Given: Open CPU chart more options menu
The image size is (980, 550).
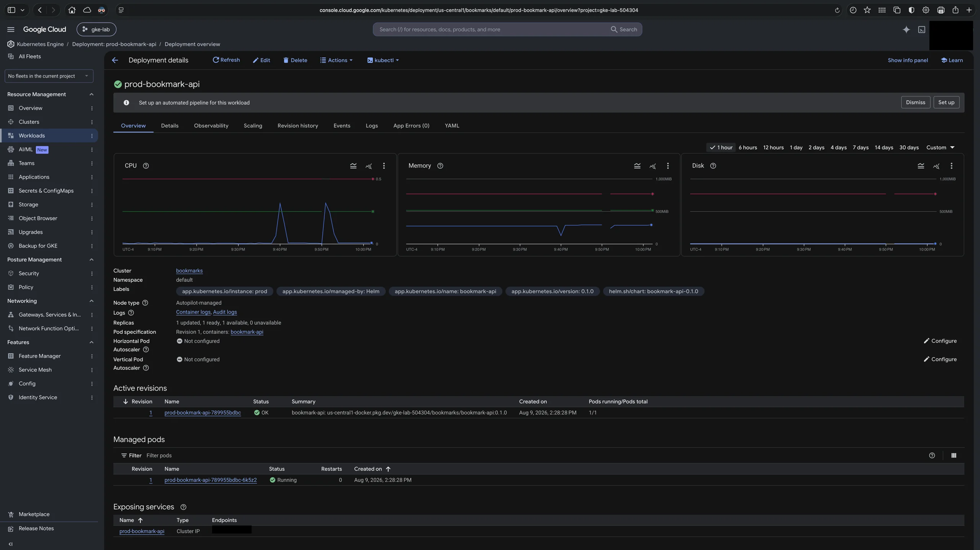Looking at the screenshot, I should pyautogui.click(x=384, y=166).
